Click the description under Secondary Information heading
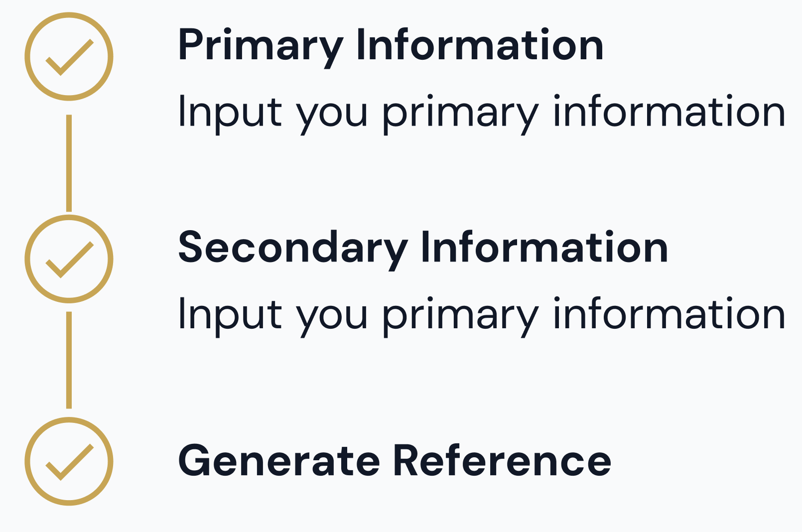802x532 pixels. click(481, 315)
